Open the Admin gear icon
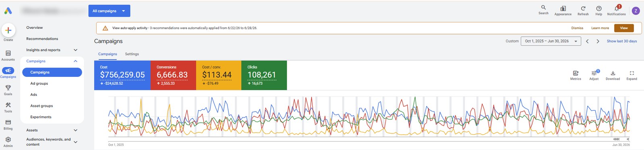This screenshot has width=644, height=150. [x=8, y=139]
